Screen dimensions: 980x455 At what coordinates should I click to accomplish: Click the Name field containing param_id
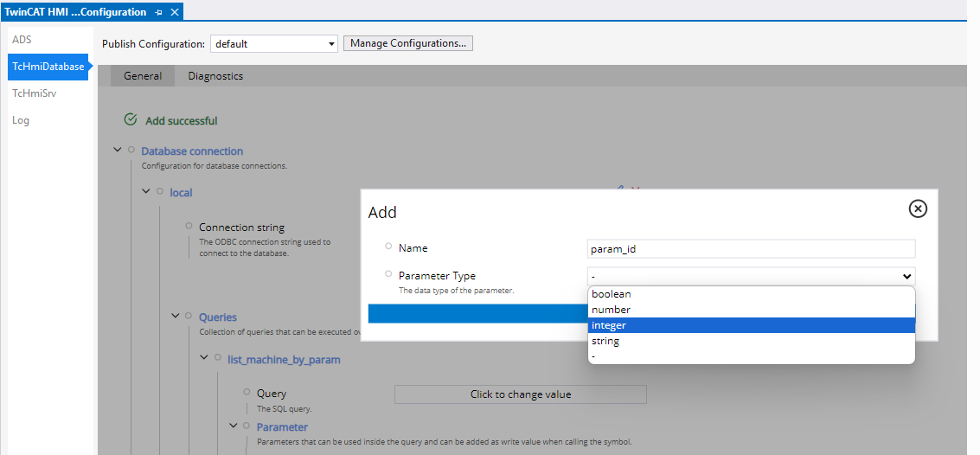coord(750,248)
